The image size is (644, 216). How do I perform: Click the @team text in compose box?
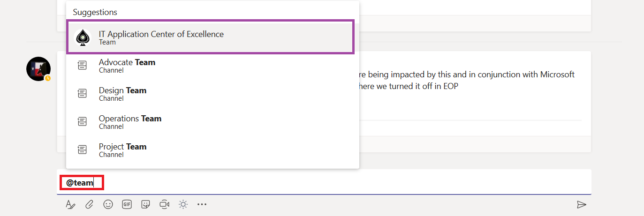click(79, 183)
